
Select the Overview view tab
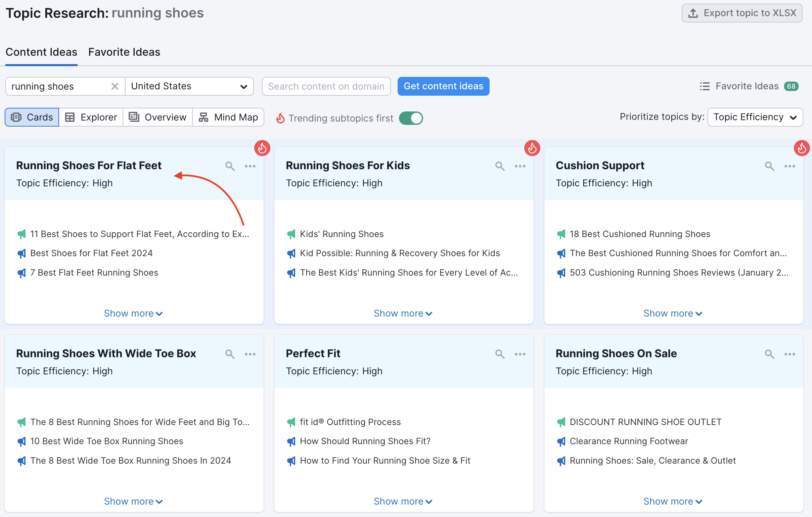click(x=157, y=117)
